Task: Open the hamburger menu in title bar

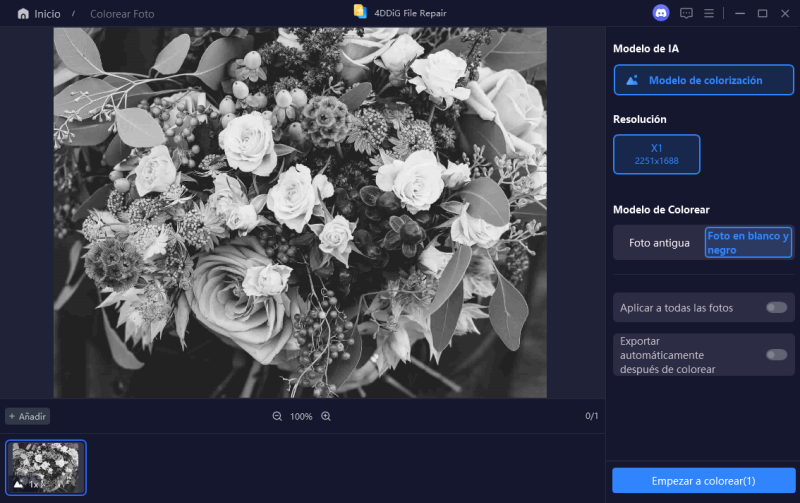Action: click(709, 13)
